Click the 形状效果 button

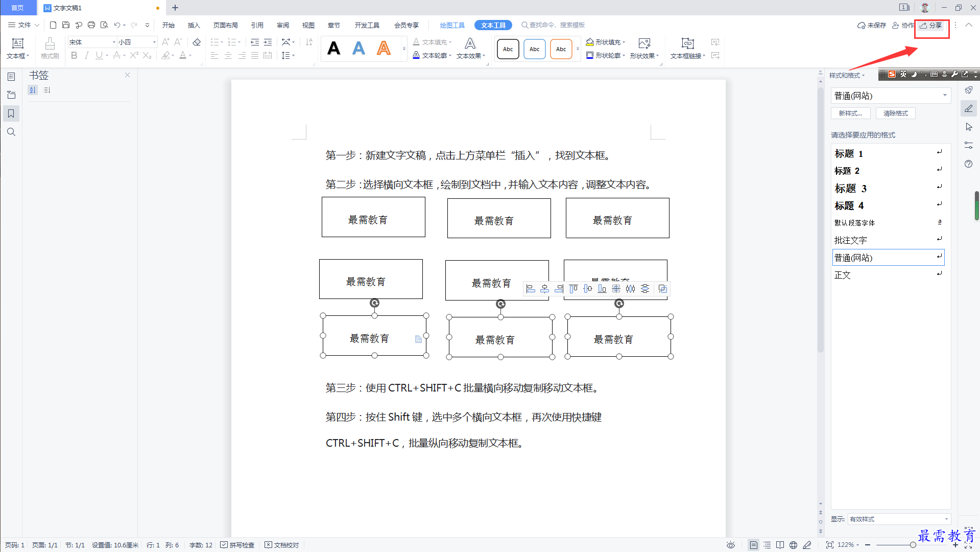(x=644, y=49)
